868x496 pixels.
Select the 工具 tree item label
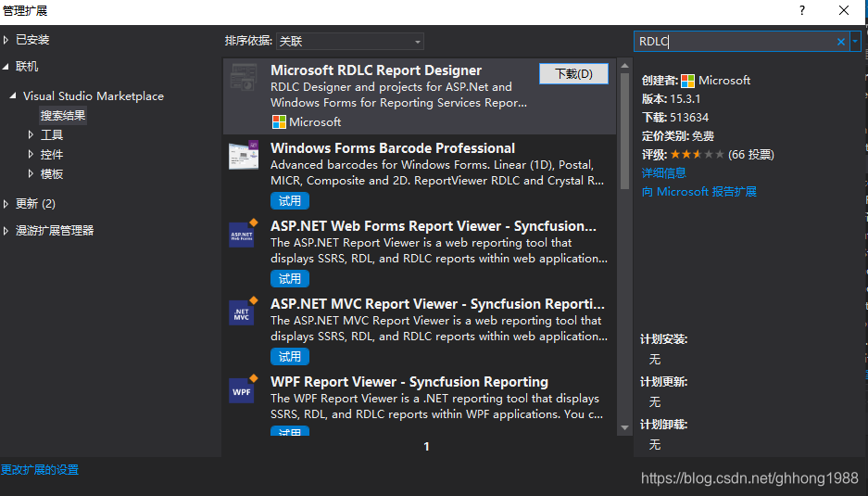[52, 134]
